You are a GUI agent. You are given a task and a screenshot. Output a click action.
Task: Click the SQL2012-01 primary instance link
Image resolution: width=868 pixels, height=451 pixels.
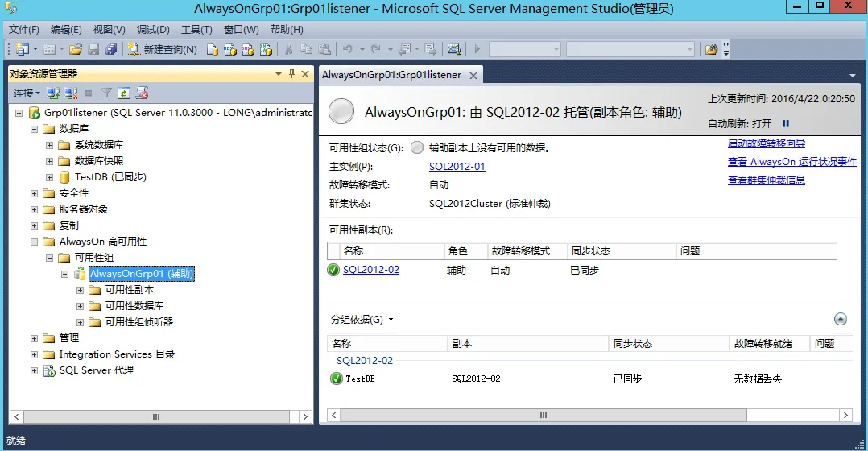pyautogui.click(x=457, y=167)
